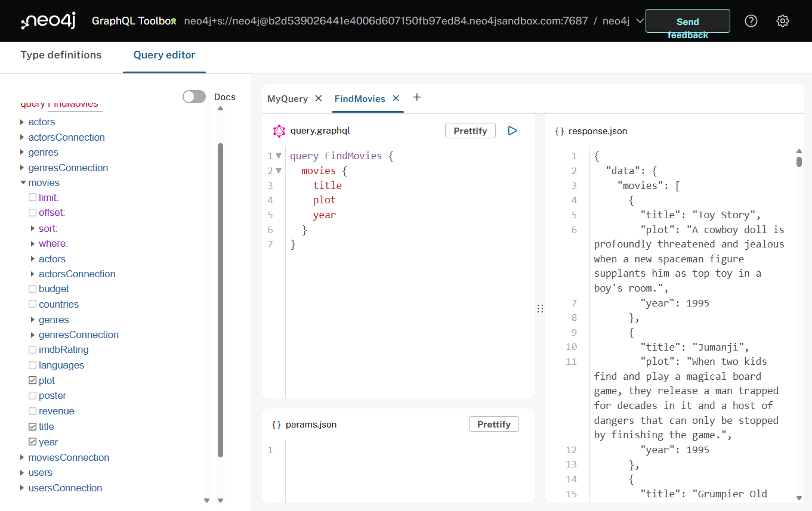
Task: Check the budget field checkbox
Action: (33, 289)
